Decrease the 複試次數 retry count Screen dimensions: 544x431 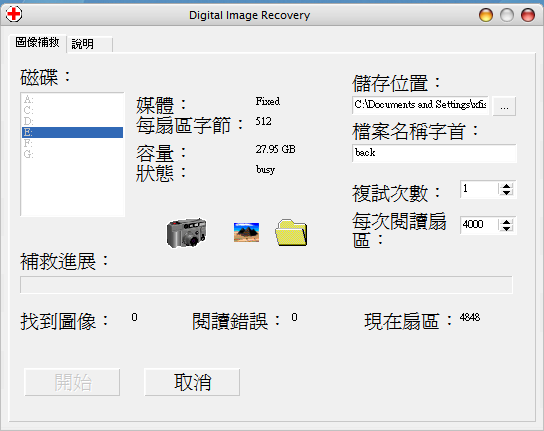pyautogui.click(x=507, y=193)
